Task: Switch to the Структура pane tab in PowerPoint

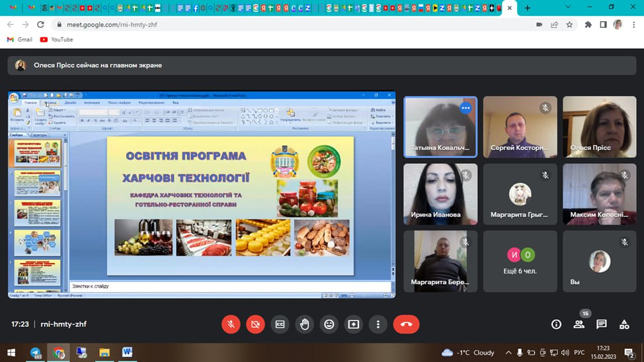Action: point(38,135)
